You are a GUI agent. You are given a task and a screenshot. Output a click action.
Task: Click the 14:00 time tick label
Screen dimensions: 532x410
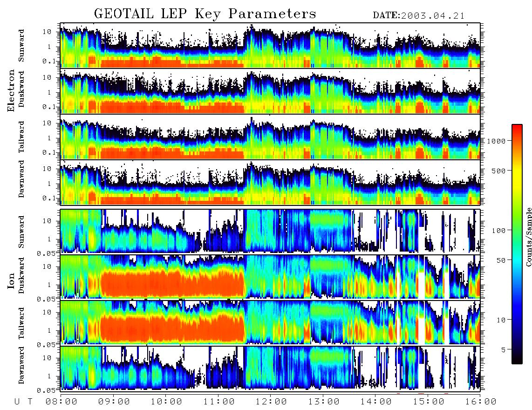coord(376,402)
